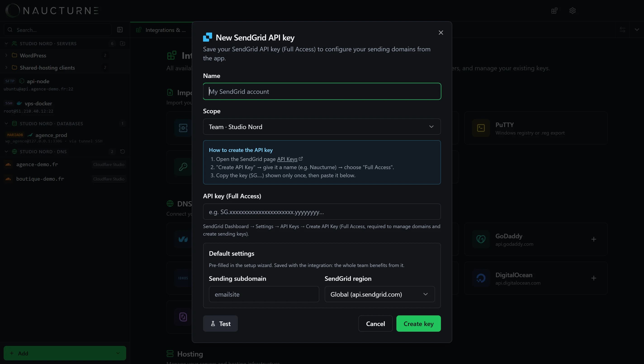Click the Shared-hosting clients folder icon
644x364 pixels.
point(14,68)
